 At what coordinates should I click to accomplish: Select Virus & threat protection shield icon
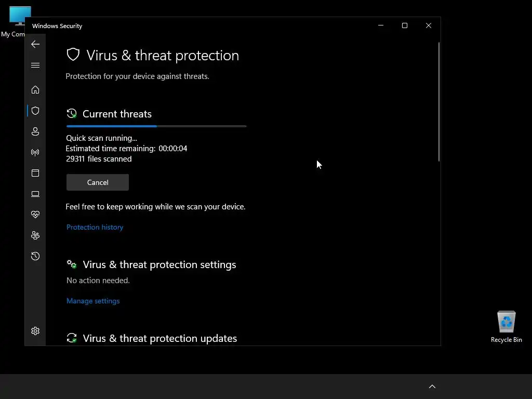(x=35, y=111)
